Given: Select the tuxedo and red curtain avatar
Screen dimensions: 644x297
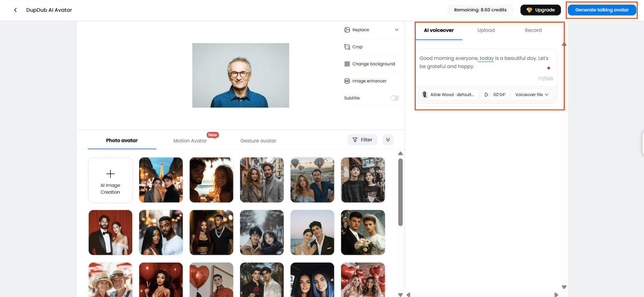Looking at the screenshot, I should pos(111,233).
